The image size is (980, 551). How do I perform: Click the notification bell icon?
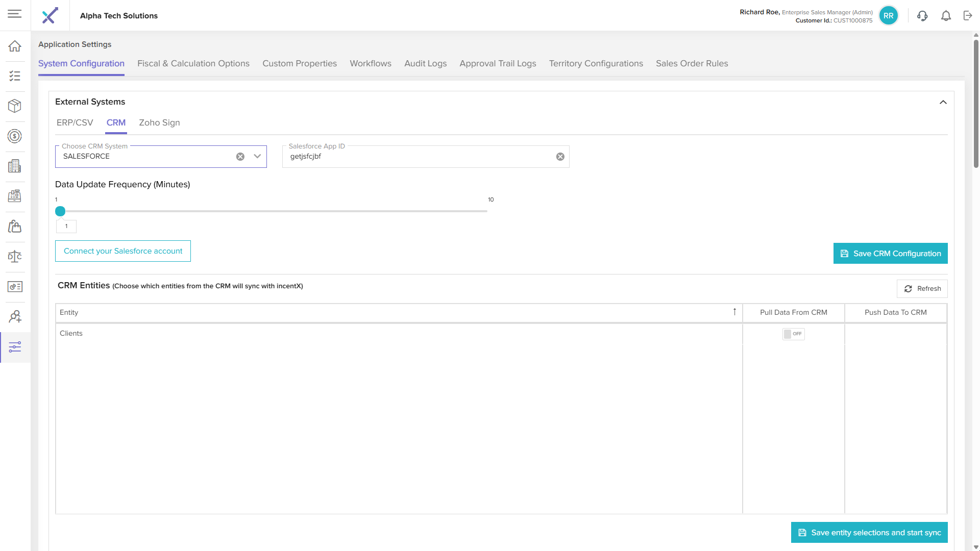click(946, 16)
